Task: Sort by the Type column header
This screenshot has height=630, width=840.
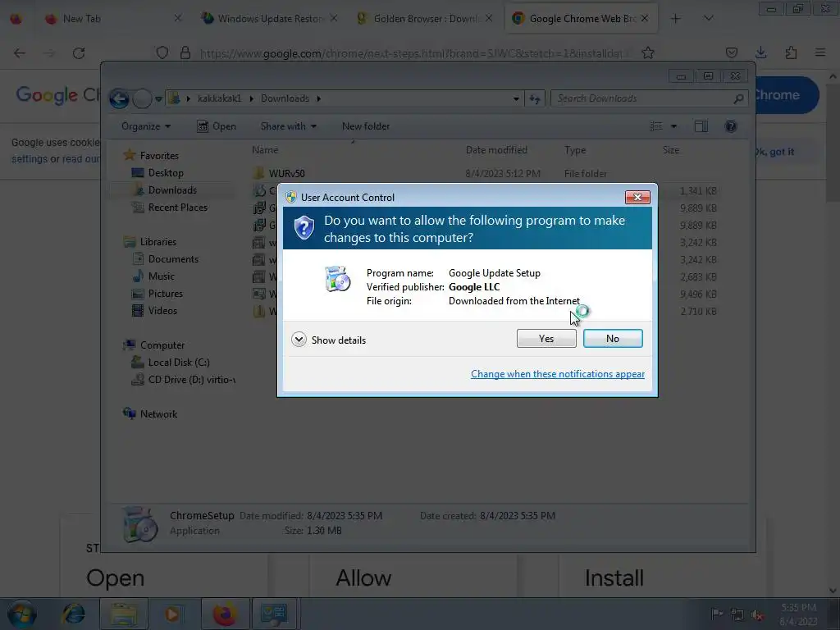Action: [x=575, y=150]
